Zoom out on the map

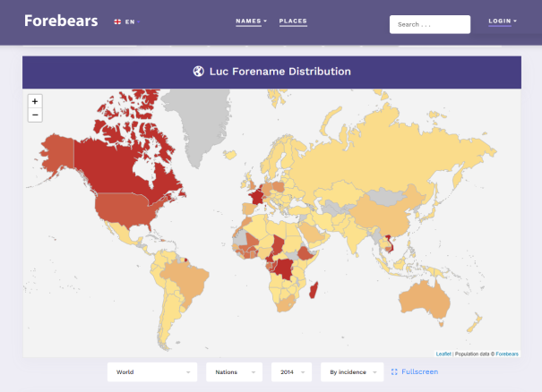(x=35, y=115)
